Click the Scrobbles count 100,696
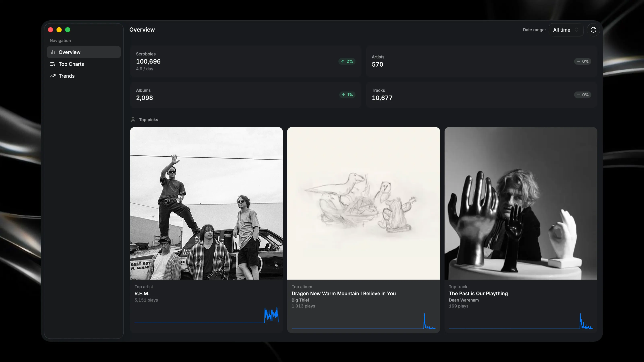This screenshot has width=644, height=362. click(x=148, y=61)
